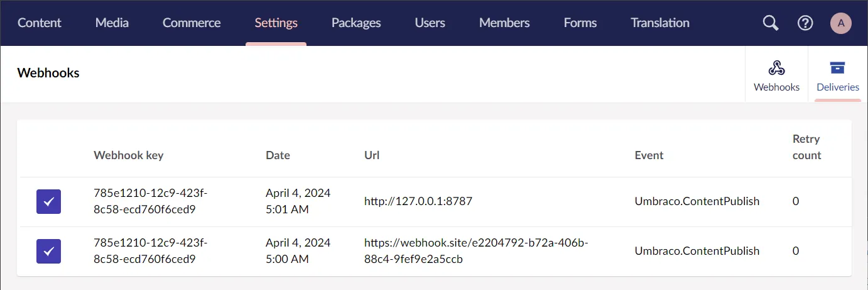
Task: Uncheck the 127.0.0.1:8787 delivery row
Action: tap(48, 201)
